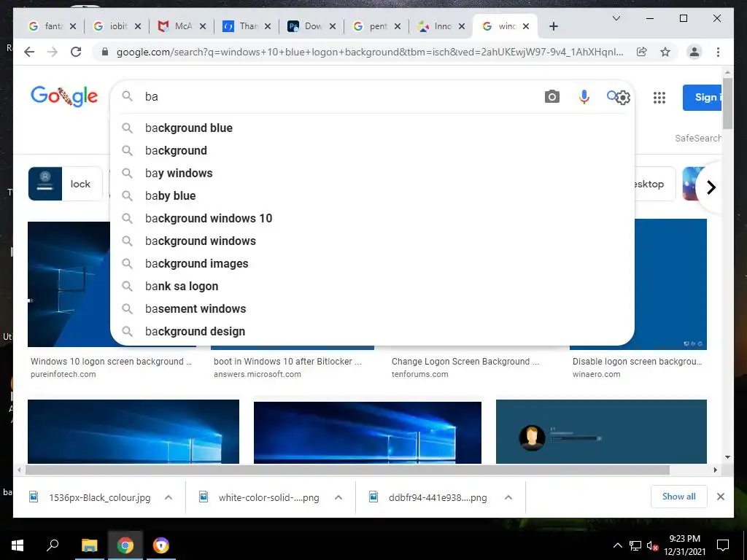
Task: Open tab search dropdown chevron
Action: pos(616,18)
